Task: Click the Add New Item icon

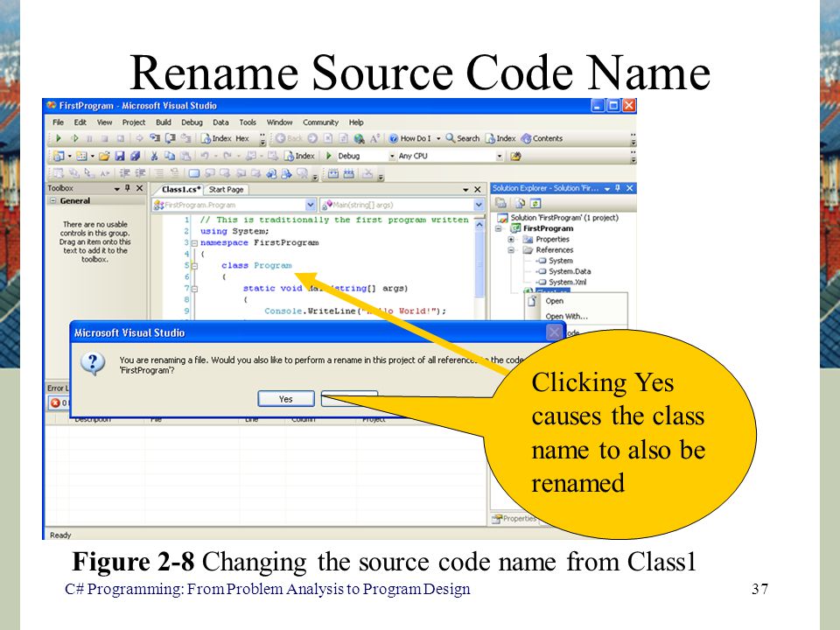Action: click(81, 156)
